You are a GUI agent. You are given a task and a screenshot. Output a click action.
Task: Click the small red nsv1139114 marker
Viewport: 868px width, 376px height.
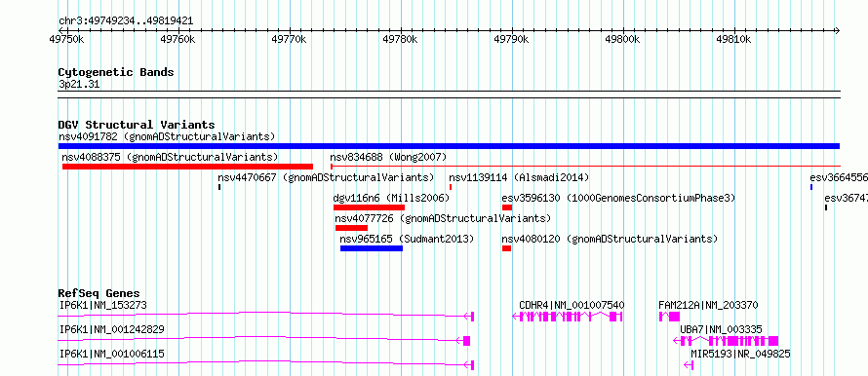[x=451, y=187]
